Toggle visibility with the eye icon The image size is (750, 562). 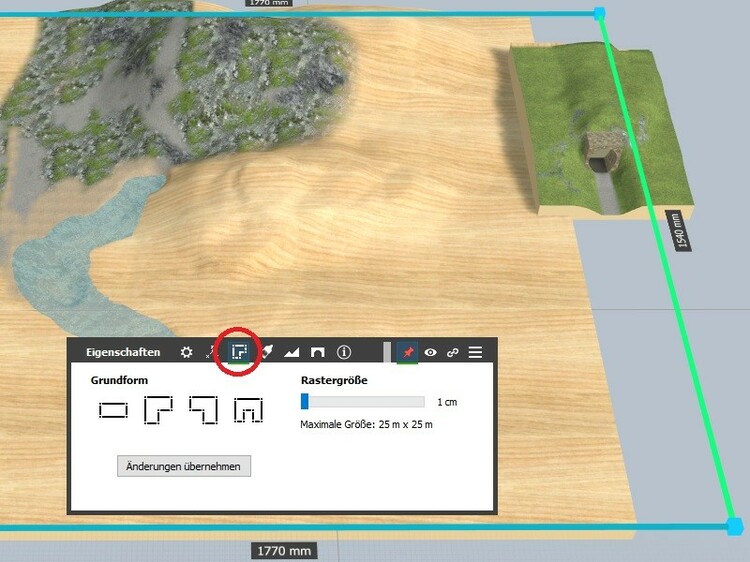430,353
